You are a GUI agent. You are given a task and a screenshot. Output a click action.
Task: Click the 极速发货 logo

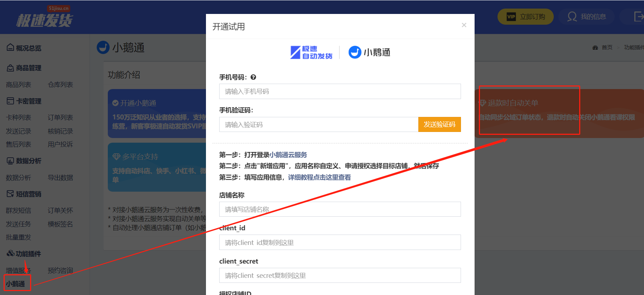coord(44,20)
